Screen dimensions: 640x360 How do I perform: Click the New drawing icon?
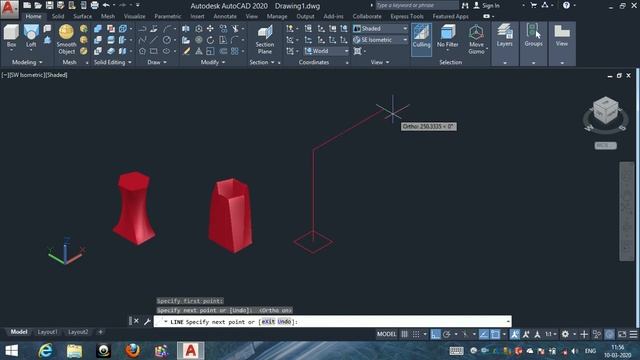point(27,5)
